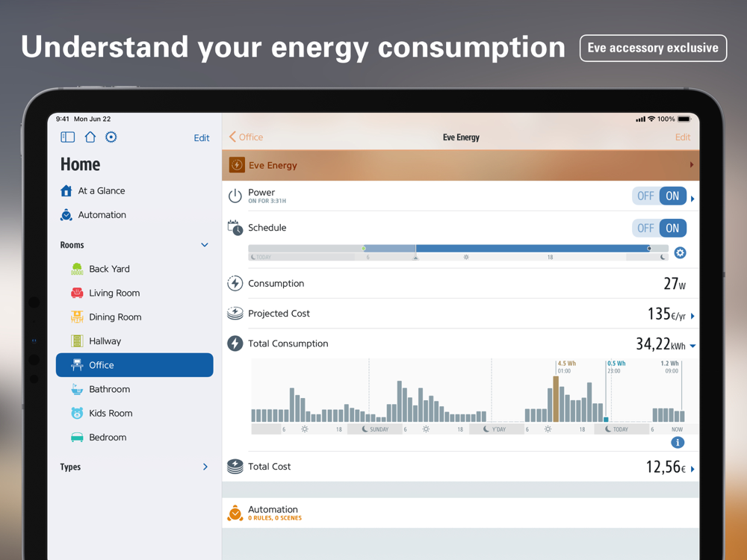Screen dimensions: 747x560
Task: Click the Wi-Fi status icon
Action: point(651,119)
